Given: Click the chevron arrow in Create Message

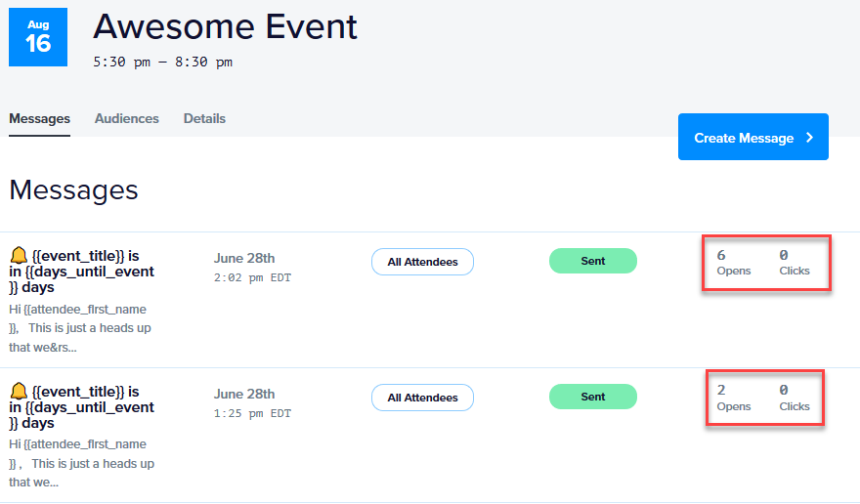Looking at the screenshot, I should [x=809, y=138].
